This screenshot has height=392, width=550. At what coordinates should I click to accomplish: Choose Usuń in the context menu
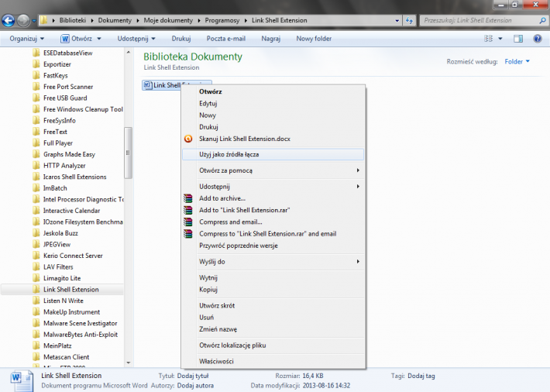[x=273, y=318]
